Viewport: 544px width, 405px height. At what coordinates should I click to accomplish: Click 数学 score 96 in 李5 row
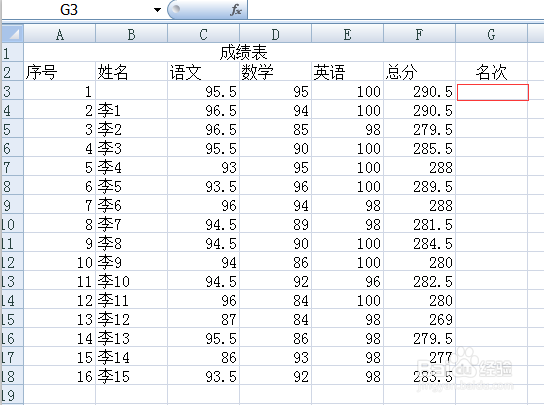(275, 186)
